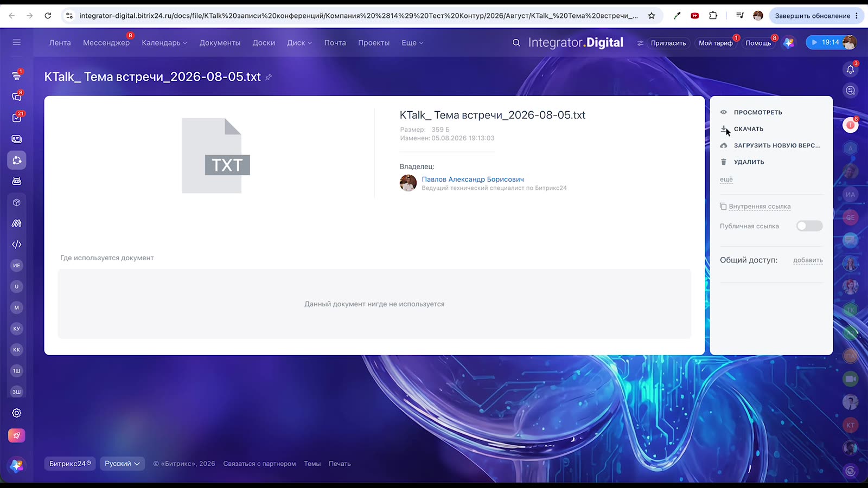
Task: Go to the Документы section
Action: pos(220,43)
